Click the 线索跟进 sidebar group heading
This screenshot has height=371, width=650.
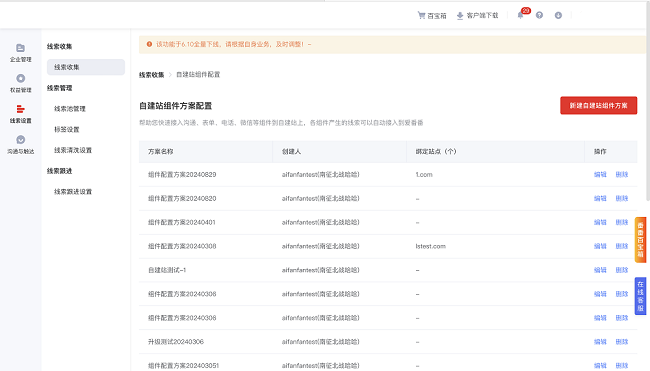pyautogui.click(x=59, y=171)
